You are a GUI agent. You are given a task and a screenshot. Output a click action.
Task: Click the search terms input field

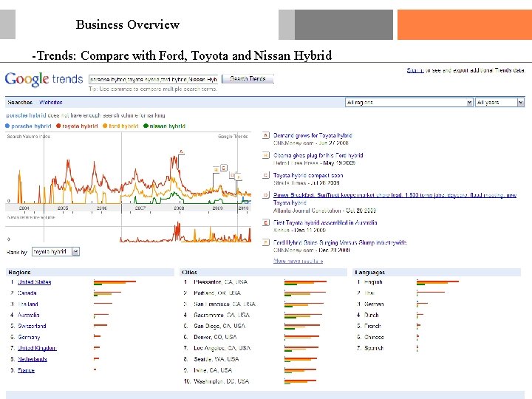tap(153, 79)
